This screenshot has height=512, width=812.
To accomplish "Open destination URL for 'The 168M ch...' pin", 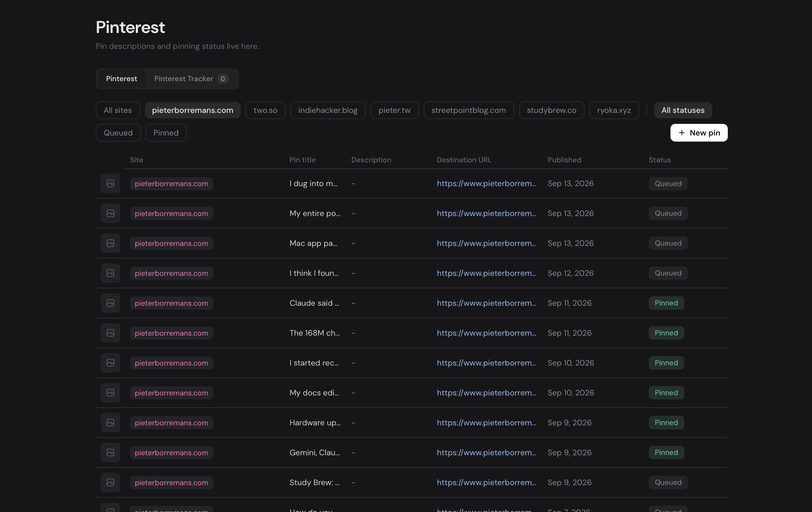I will click(486, 333).
